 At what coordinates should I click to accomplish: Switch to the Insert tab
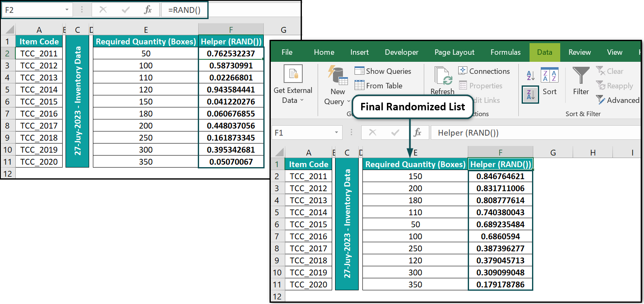(360, 52)
